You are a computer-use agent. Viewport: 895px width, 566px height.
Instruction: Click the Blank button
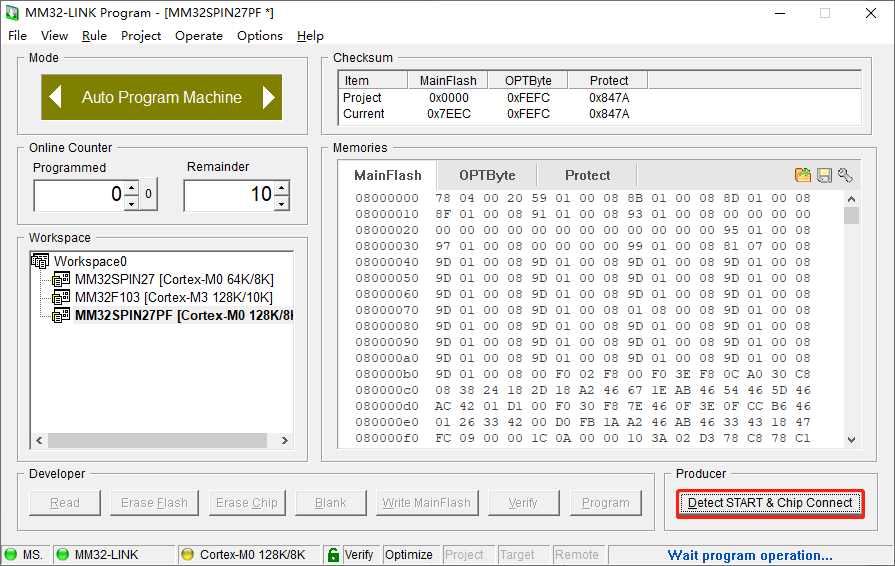[330, 503]
